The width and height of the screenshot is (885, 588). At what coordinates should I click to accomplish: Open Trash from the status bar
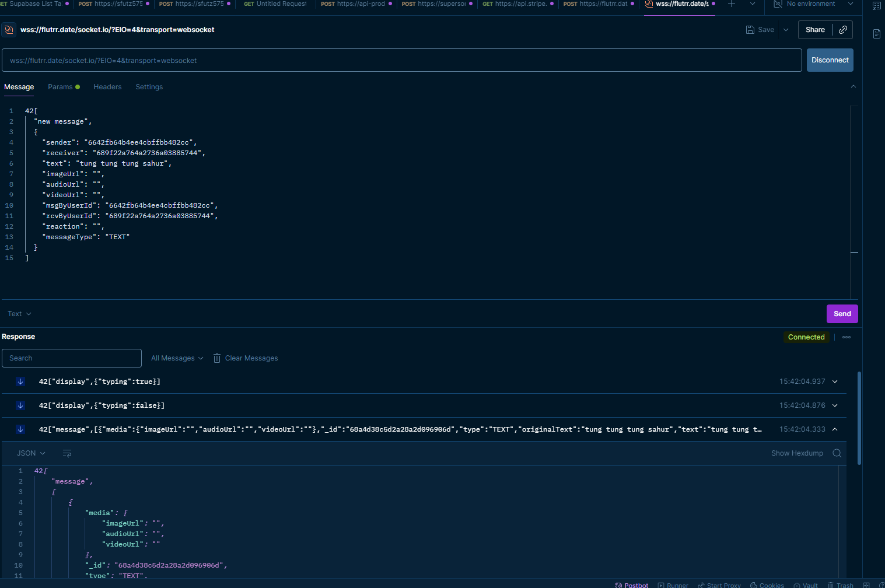click(841, 585)
